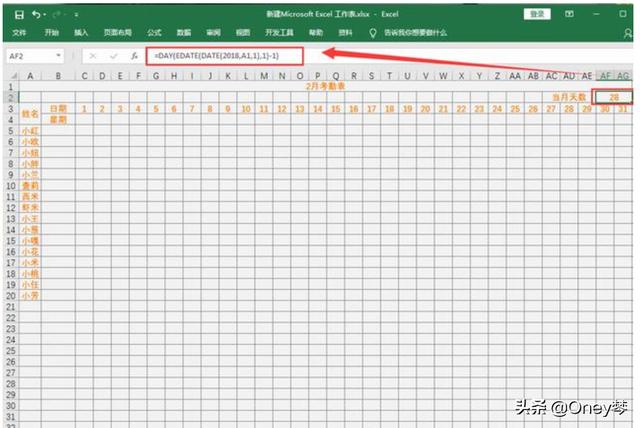Expand the Name Box dropdown arrow
Screen dimensions: 640x428
[x=59, y=56]
